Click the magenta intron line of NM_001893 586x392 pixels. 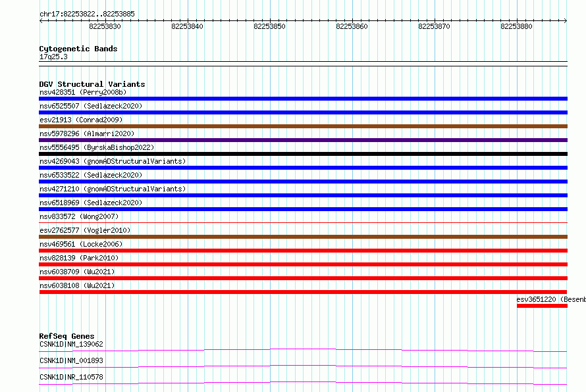click(x=303, y=366)
